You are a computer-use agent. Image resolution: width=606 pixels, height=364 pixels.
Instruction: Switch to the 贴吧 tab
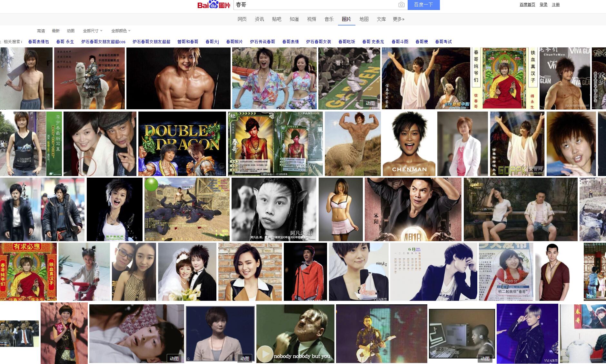coord(277,19)
